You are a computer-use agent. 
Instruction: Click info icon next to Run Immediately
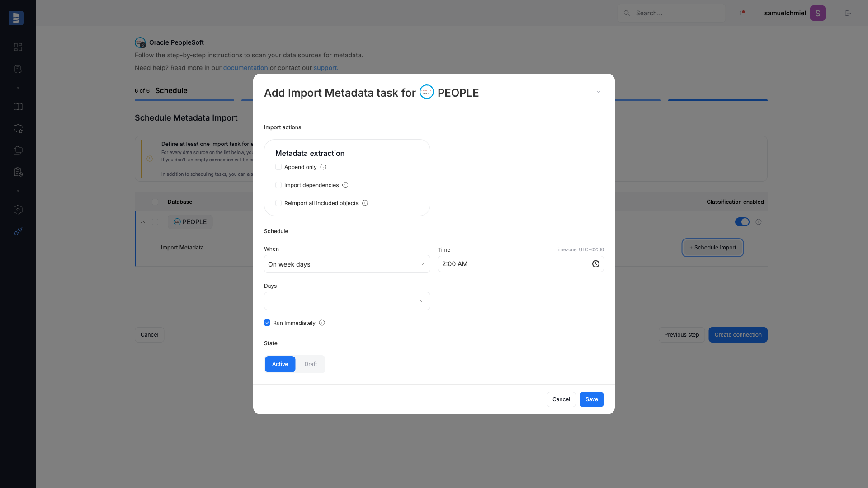tap(322, 323)
